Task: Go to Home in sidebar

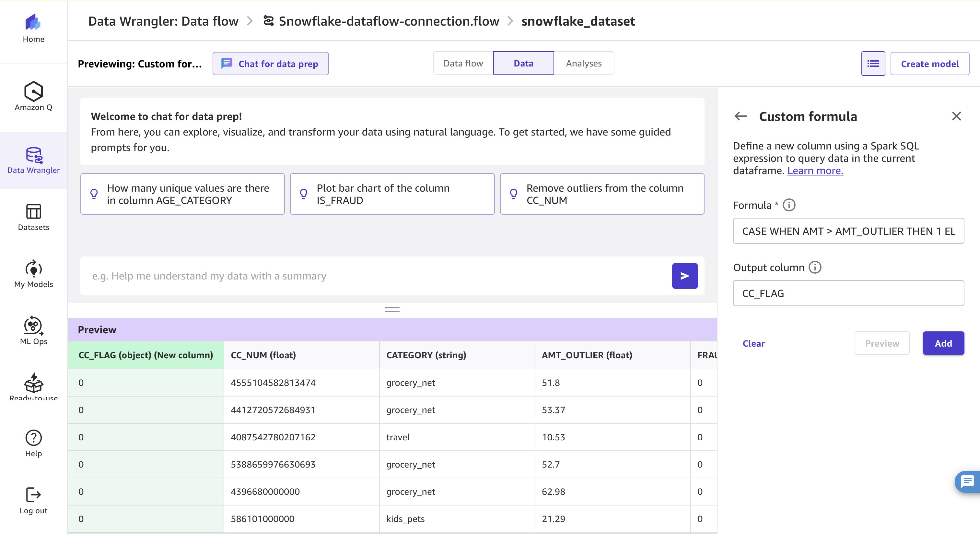Action: pyautogui.click(x=33, y=29)
